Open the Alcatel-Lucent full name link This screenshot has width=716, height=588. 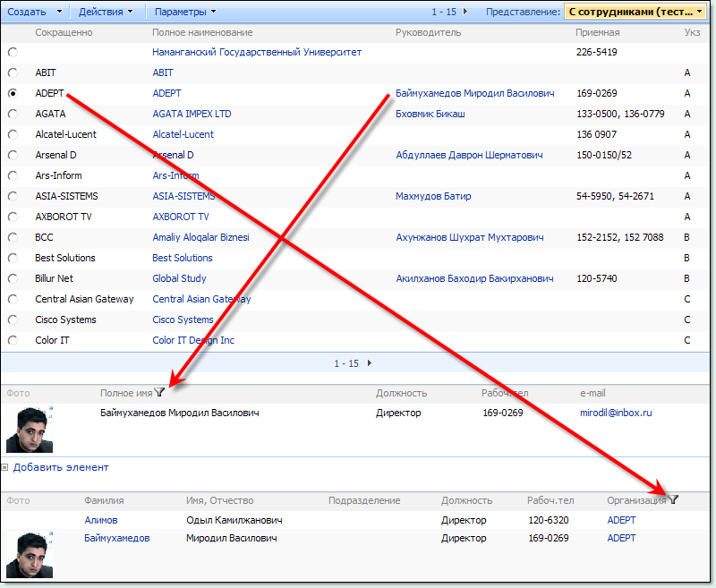[183, 134]
